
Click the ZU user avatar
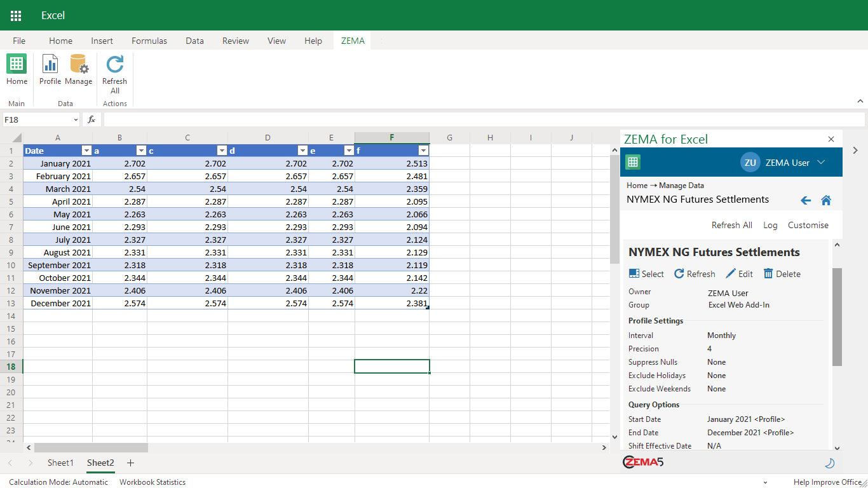[750, 163]
